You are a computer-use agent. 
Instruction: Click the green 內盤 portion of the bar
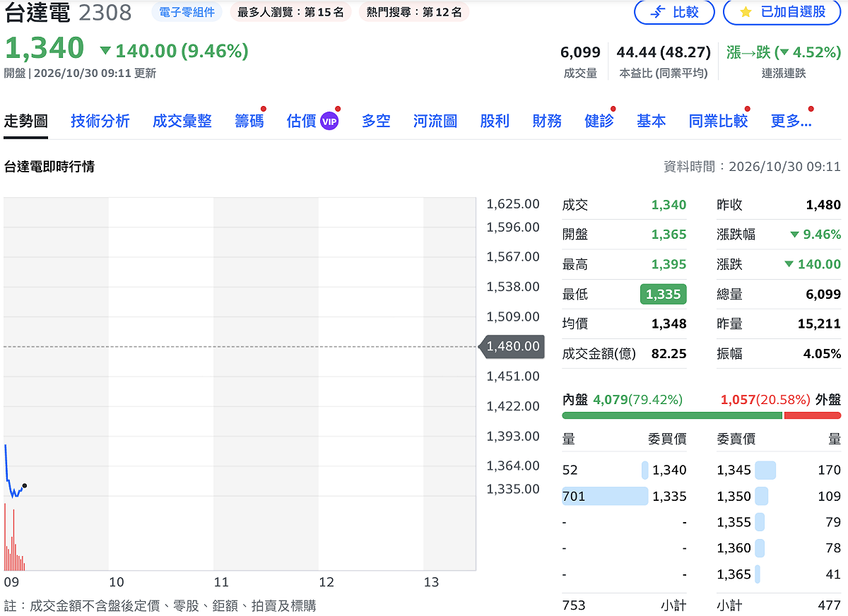pyautogui.click(x=672, y=415)
